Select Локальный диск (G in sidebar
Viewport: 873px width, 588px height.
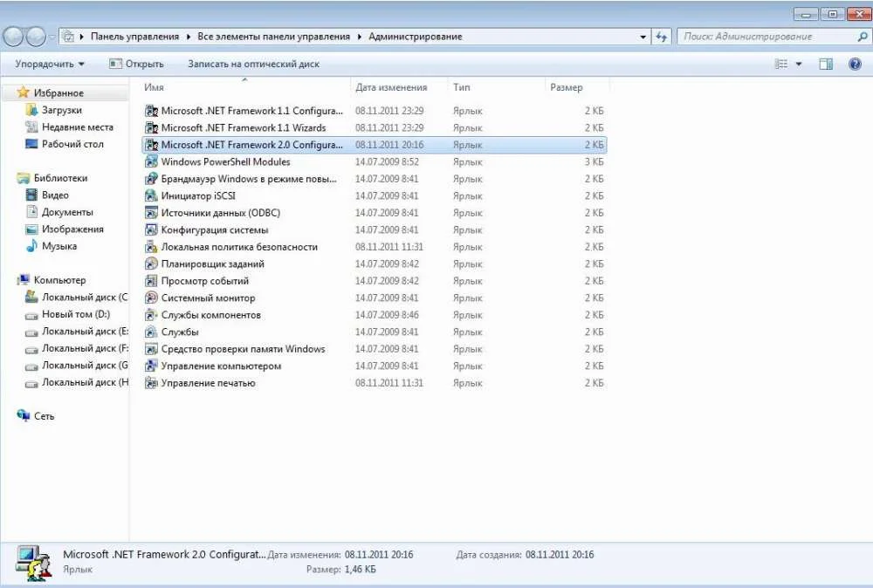(x=85, y=366)
